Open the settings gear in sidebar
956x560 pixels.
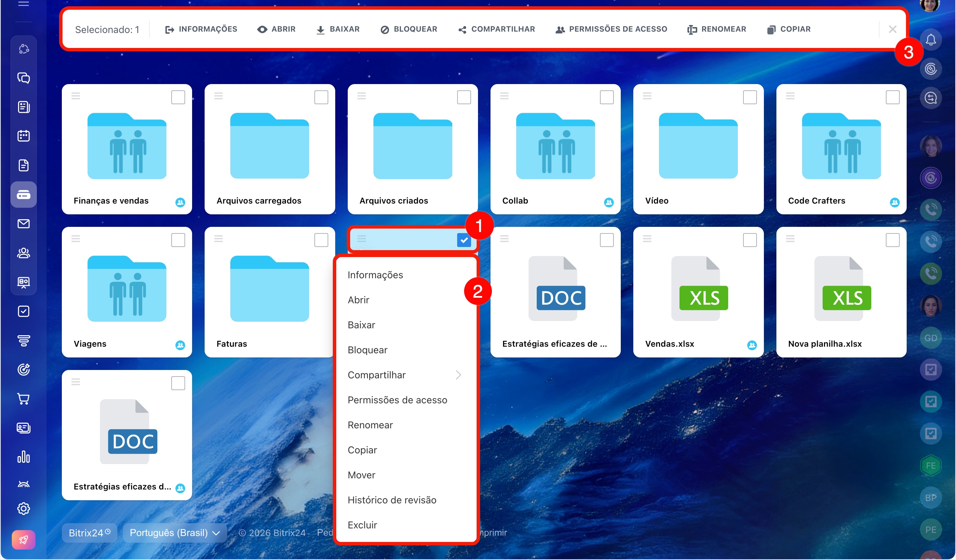24,508
